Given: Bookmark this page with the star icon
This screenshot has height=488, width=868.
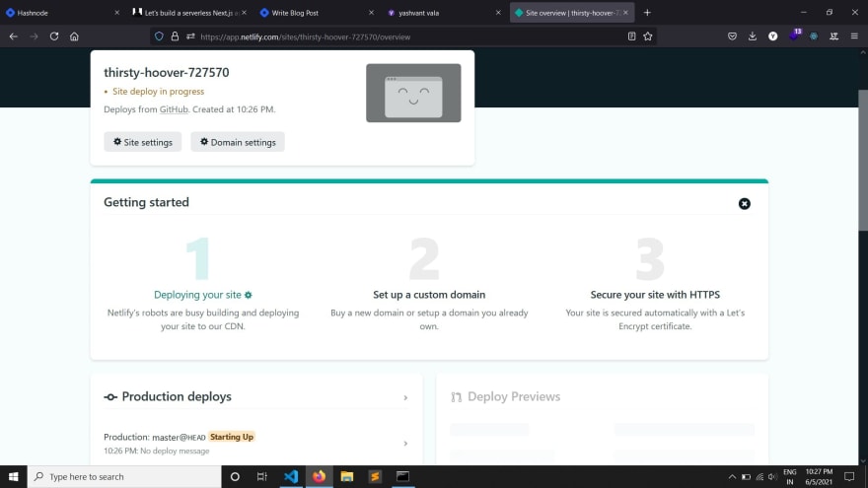Looking at the screenshot, I should point(648,36).
